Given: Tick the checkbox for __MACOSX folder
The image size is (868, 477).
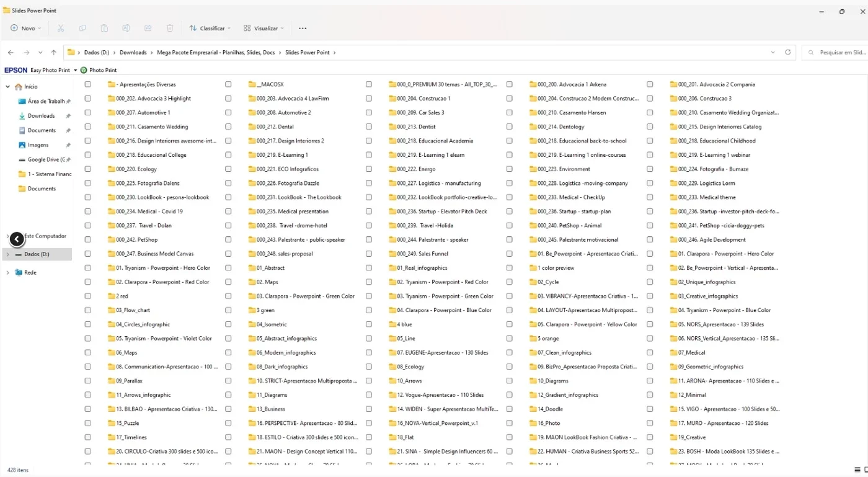Looking at the screenshot, I should point(228,84).
